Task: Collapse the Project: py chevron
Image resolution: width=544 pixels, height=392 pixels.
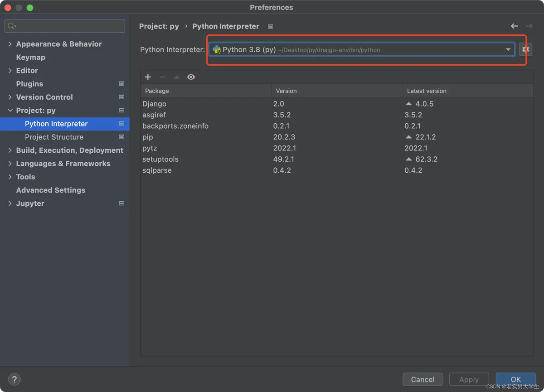Action: (x=10, y=111)
